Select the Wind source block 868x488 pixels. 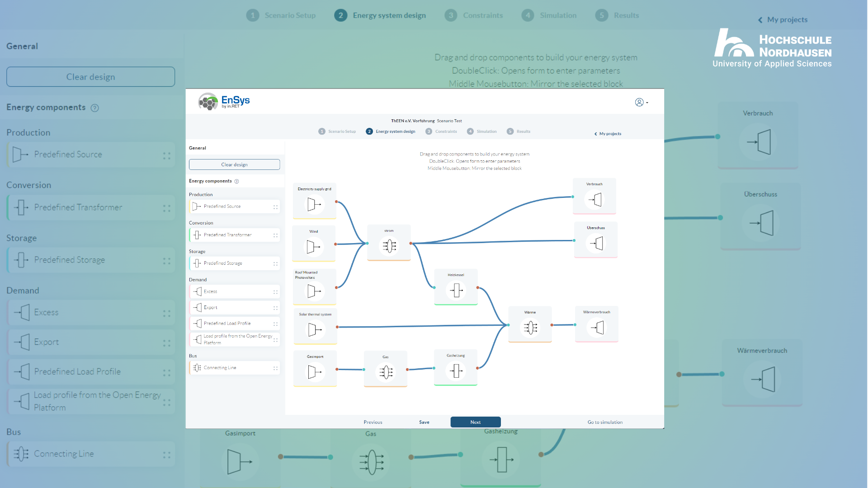click(314, 244)
